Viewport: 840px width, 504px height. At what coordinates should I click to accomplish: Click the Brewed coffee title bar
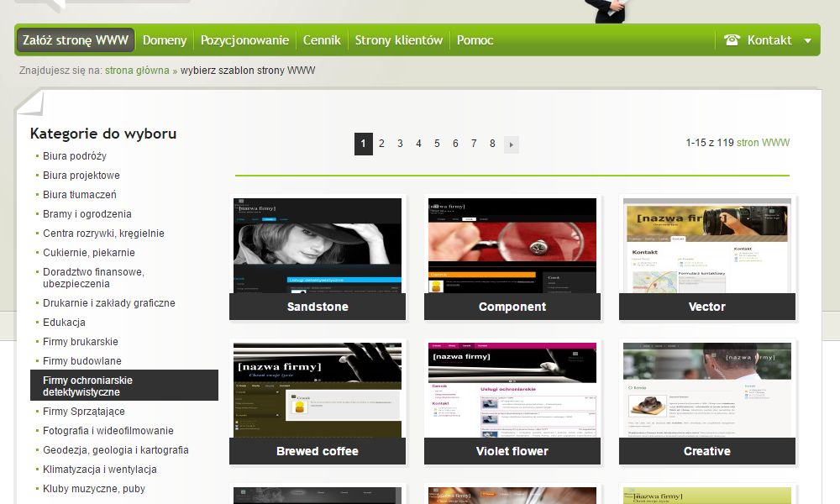pyautogui.click(x=318, y=451)
